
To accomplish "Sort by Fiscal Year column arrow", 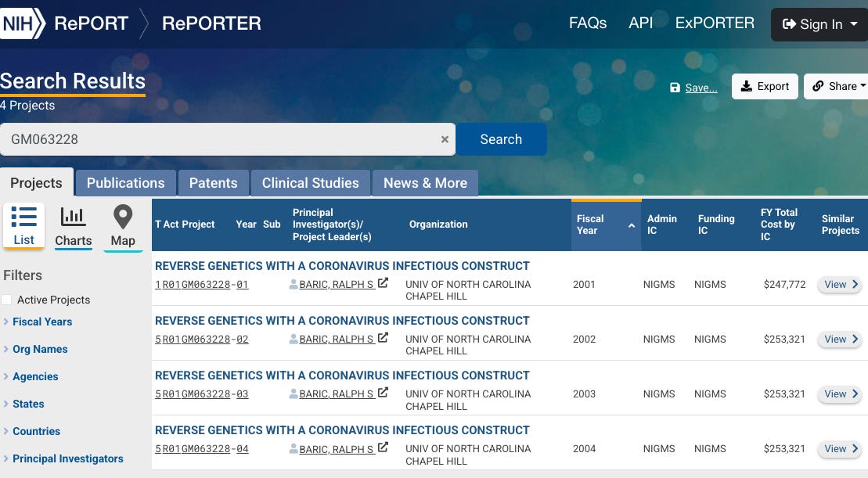I will [x=631, y=225].
